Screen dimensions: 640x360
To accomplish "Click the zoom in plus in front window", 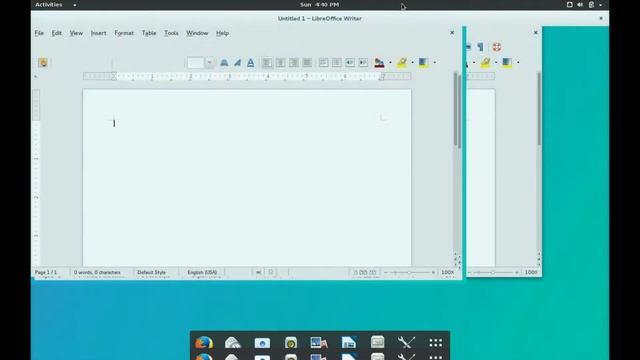I will (x=433, y=272).
